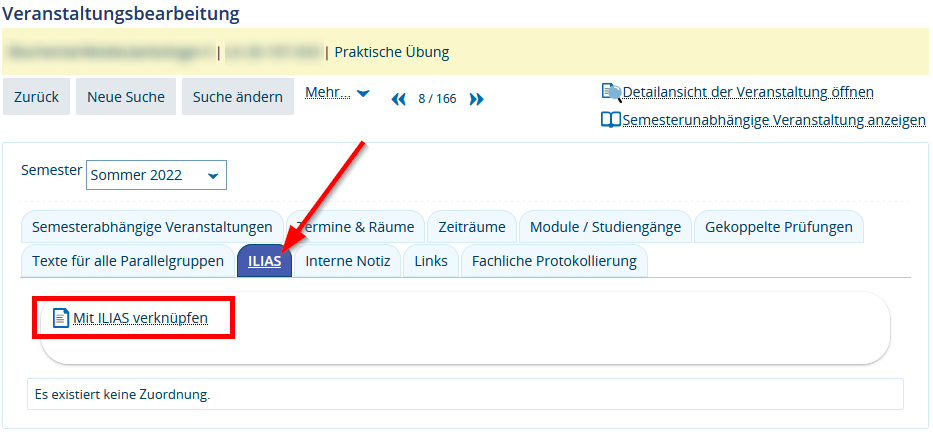
Task: Go to next record with double right arrows
Action: [x=476, y=99]
